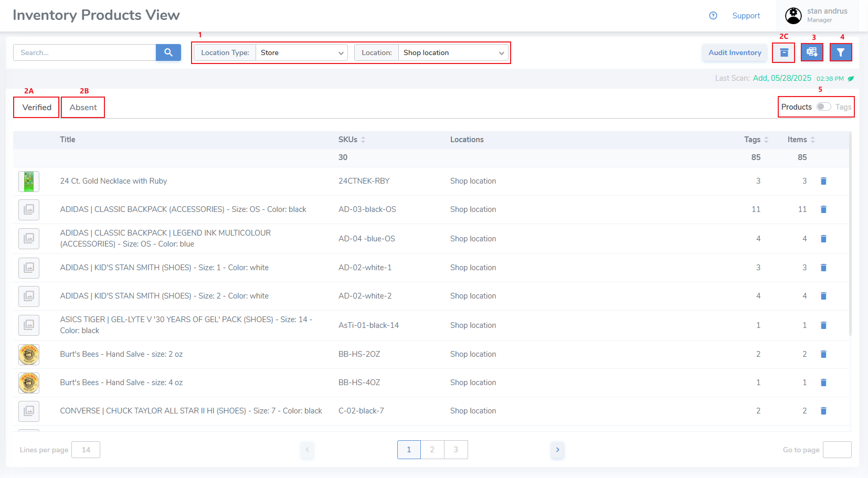Open thumbnail of Burt's Bees 2 oz

29,355
